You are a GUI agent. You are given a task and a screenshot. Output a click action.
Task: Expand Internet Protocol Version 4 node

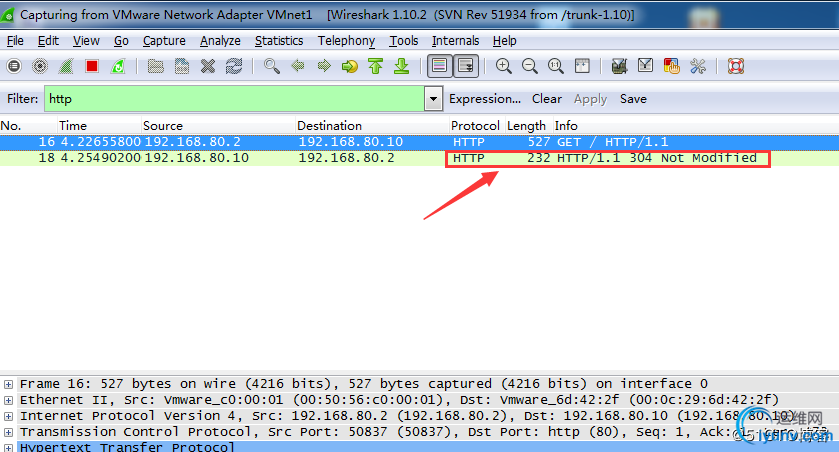tap(9, 416)
